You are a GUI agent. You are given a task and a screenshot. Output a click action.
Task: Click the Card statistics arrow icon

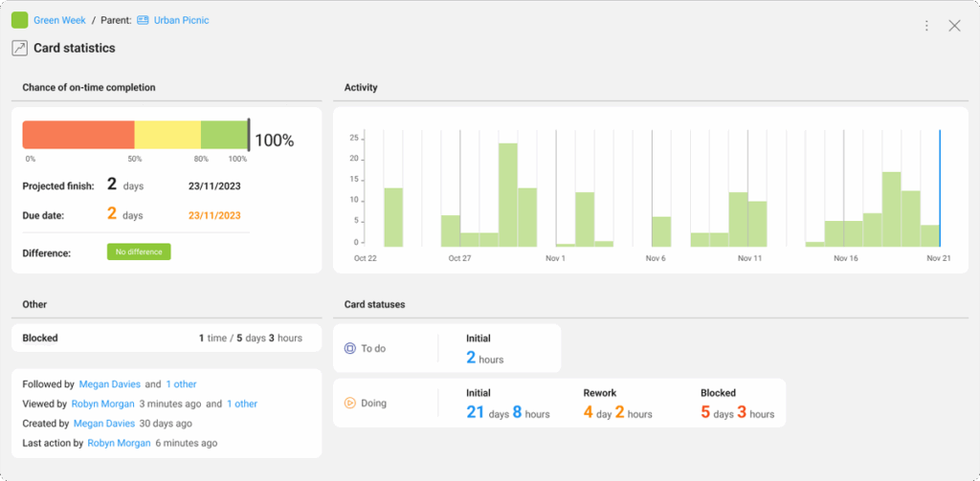pyautogui.click(x=19, y=48)
